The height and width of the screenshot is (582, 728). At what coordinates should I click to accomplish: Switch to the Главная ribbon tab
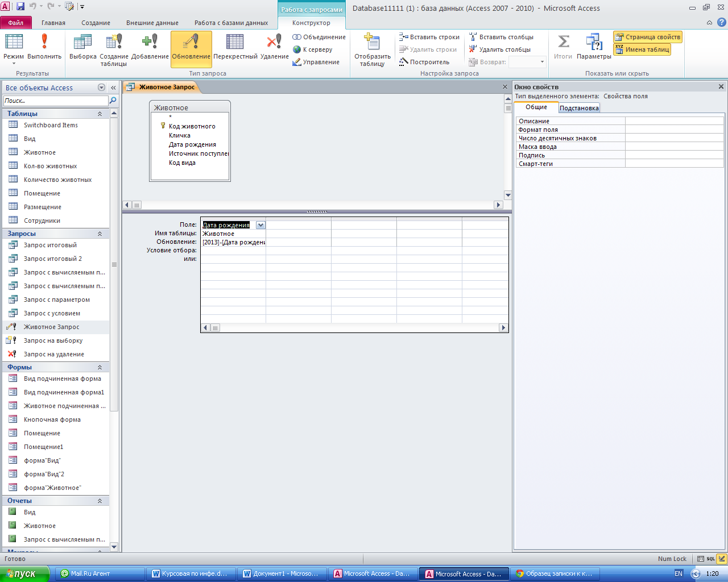coord(53,23)
